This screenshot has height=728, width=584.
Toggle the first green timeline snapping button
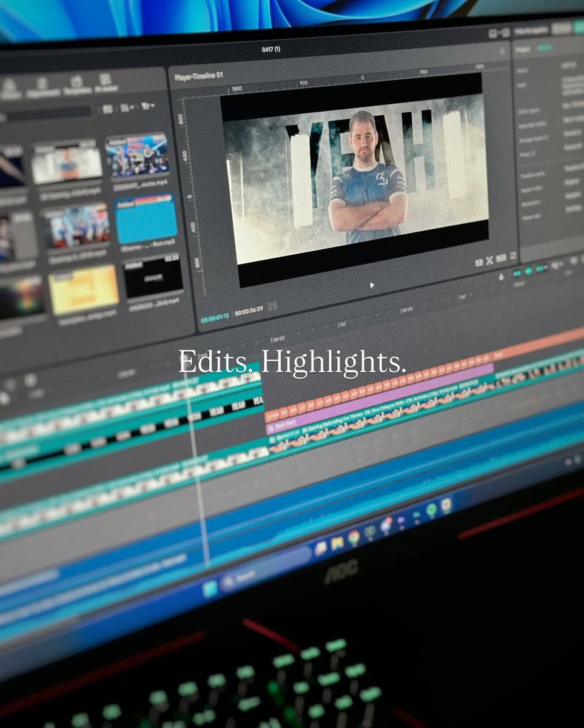point(517,274)
